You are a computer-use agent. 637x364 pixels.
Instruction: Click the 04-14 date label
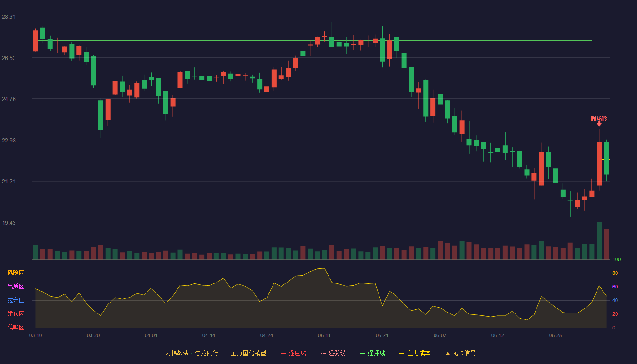[x=209, y=335]
